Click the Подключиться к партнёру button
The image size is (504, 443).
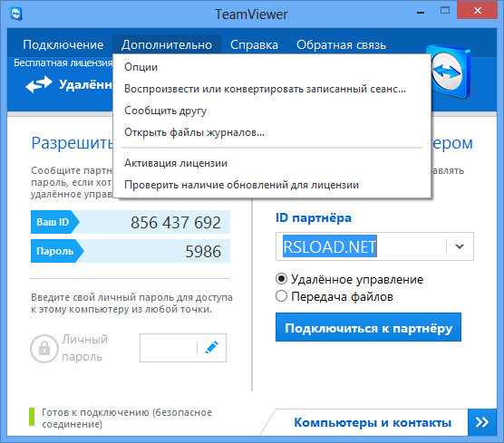(368, 327)
